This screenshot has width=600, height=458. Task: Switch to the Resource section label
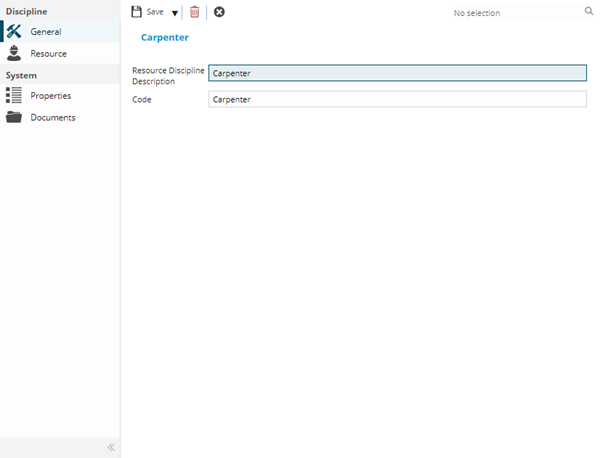[48, 53]
